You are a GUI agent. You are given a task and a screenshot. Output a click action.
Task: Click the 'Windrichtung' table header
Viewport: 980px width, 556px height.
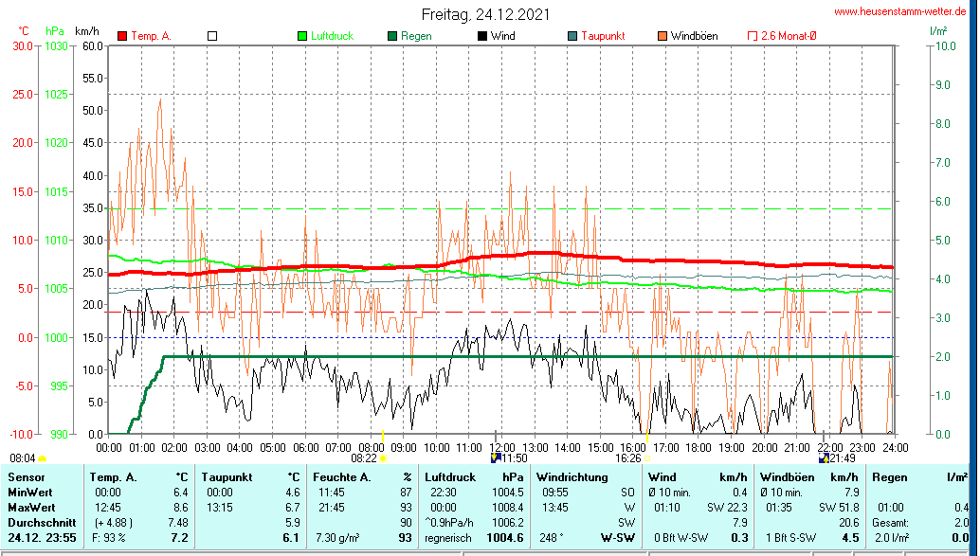[572, 477]
